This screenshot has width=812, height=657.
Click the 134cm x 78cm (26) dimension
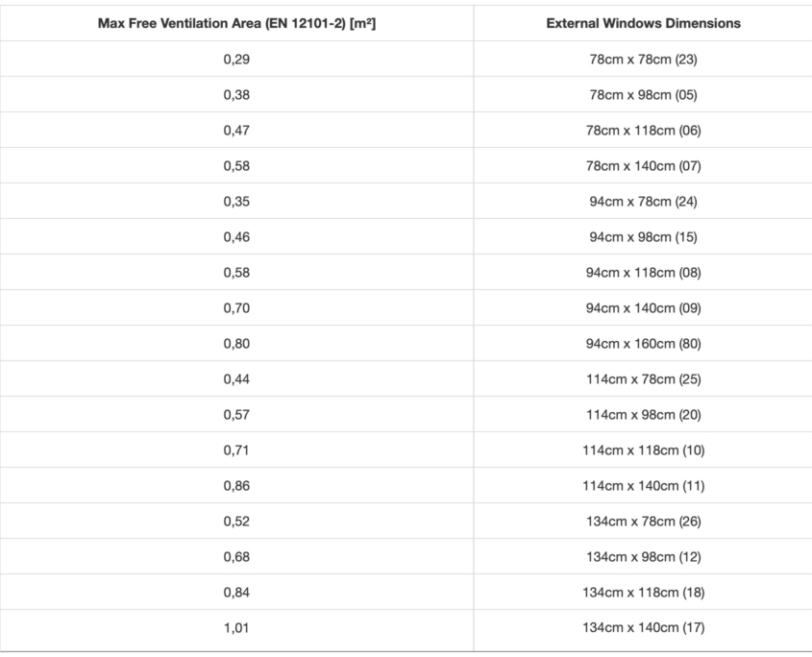point(643,522)
